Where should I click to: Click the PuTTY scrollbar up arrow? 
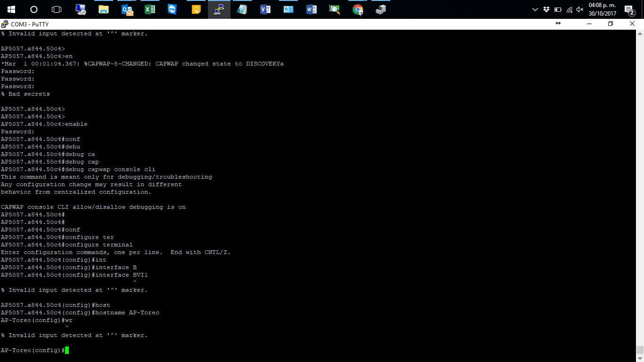(640, 33)
